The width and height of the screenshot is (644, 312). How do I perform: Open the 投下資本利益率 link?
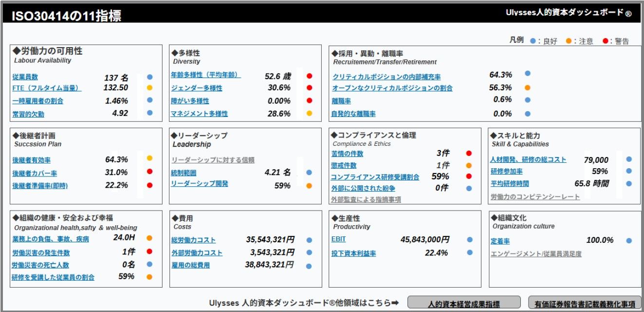click(x=353, y=253)
